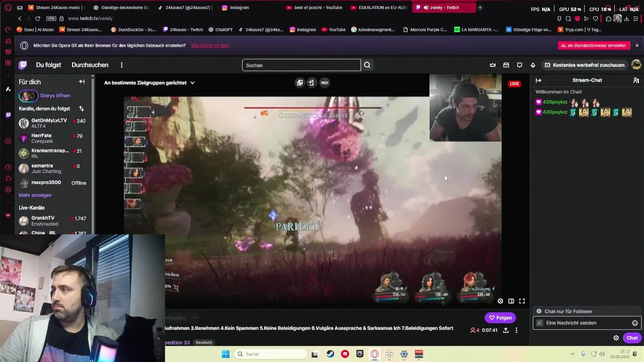644x362 pixels.
Task: Enter fullscreen on the video player
Action: [522, 301]
